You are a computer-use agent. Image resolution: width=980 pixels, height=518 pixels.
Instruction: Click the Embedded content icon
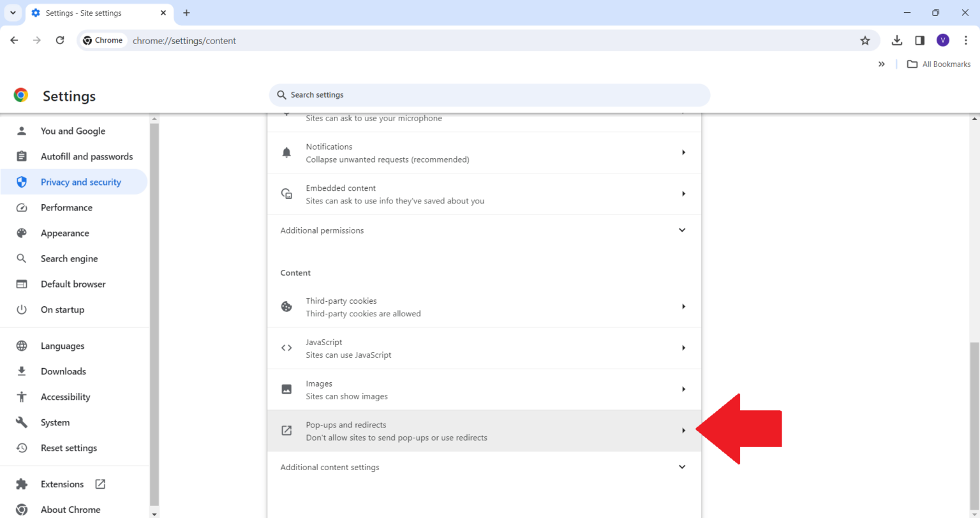286,193
